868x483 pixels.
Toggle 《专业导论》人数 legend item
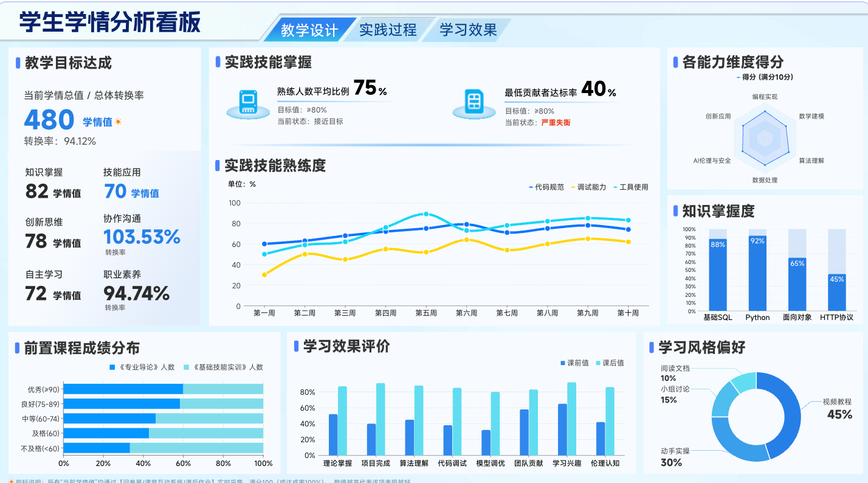click(142, 367)
